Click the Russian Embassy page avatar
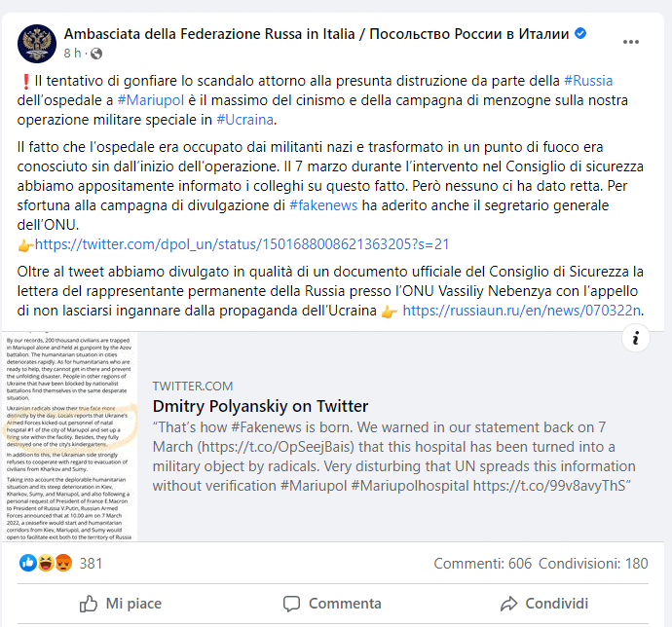This screenshot has height=627, width=672. pos(35,42)
